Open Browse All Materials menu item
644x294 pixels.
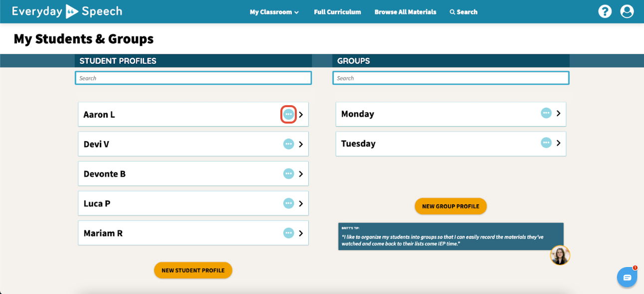click(x=406, y=12)
